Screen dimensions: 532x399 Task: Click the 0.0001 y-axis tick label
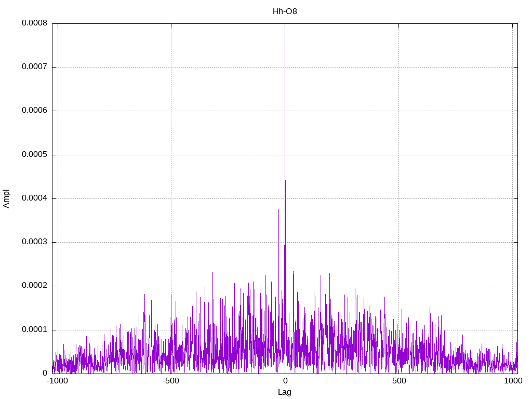34,330
